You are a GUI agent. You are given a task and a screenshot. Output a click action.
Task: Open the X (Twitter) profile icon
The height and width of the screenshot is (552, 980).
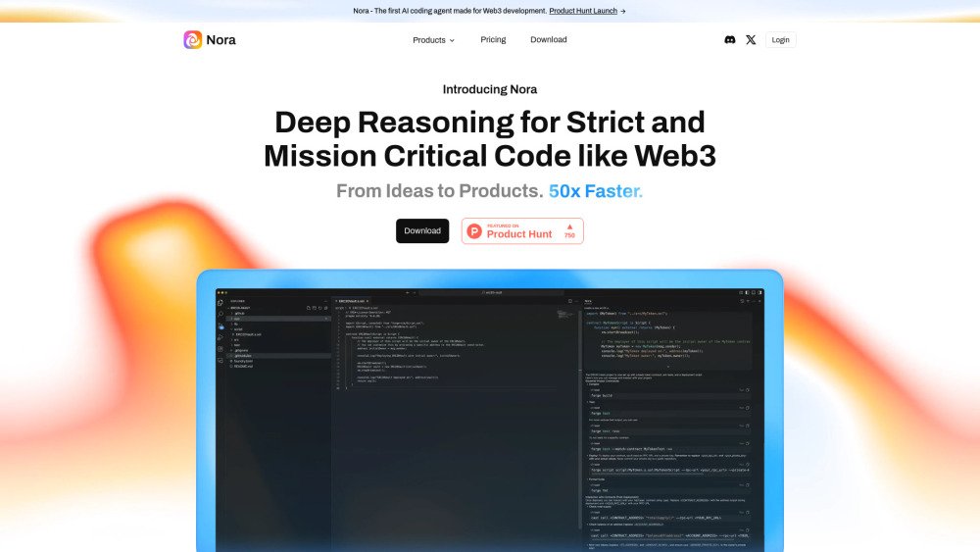tap(751, 40)
